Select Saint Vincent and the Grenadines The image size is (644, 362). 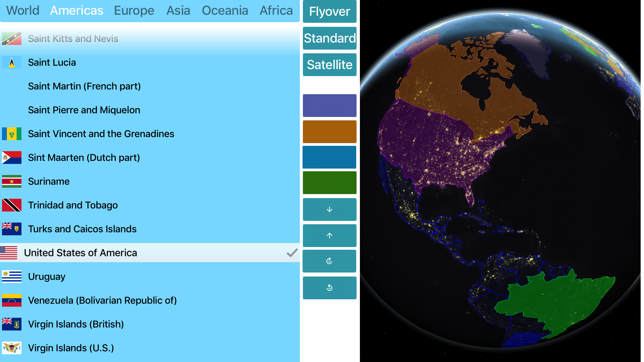point(150,134)
